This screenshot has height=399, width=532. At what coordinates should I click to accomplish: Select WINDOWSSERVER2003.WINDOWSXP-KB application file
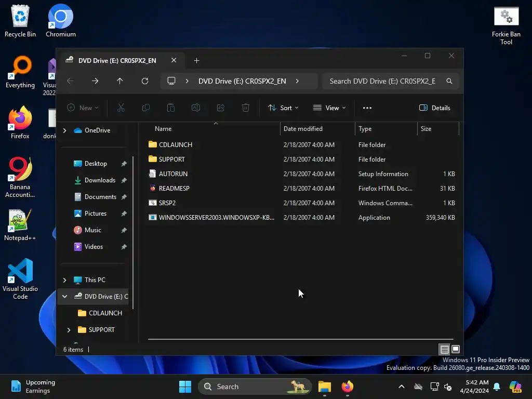point(302,218)
